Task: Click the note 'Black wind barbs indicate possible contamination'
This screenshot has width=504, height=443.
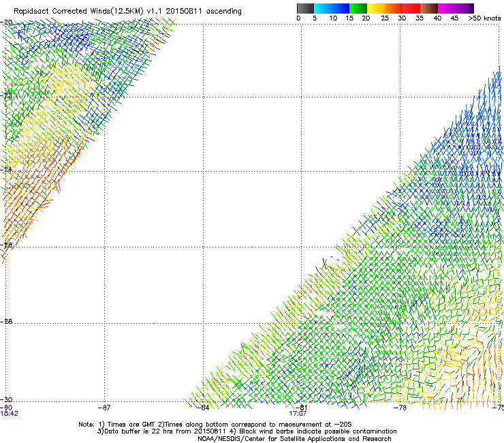Action: tap(318, 431)
